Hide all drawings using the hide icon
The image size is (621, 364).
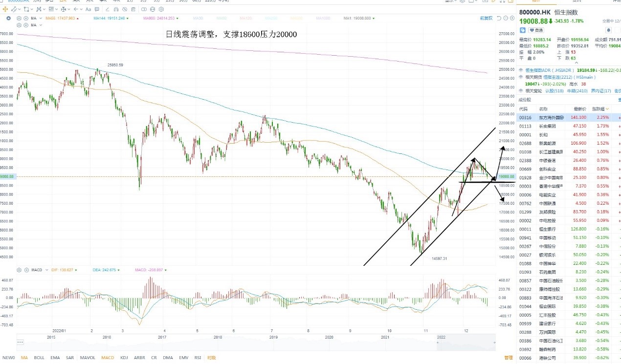coord(125,9)
